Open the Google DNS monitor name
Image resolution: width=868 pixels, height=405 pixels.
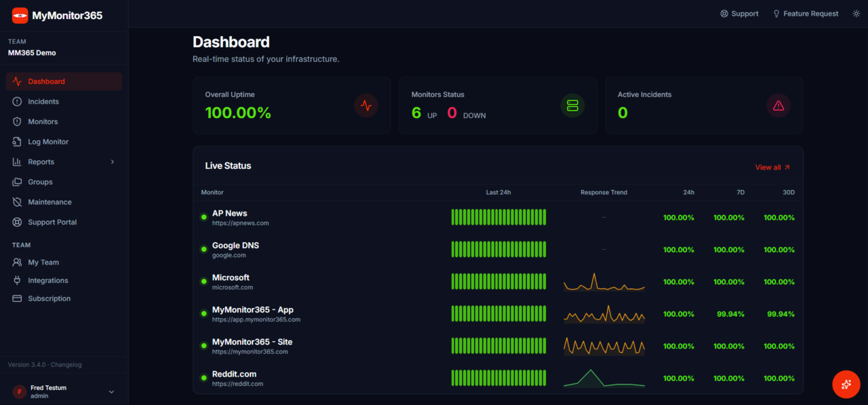coord(235,246)
